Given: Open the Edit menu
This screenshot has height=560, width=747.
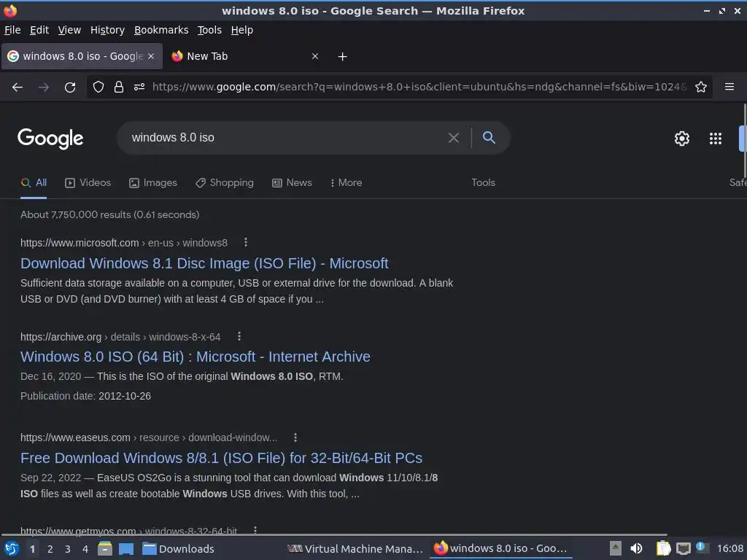Looking at the screenshot, I should 39,30.
